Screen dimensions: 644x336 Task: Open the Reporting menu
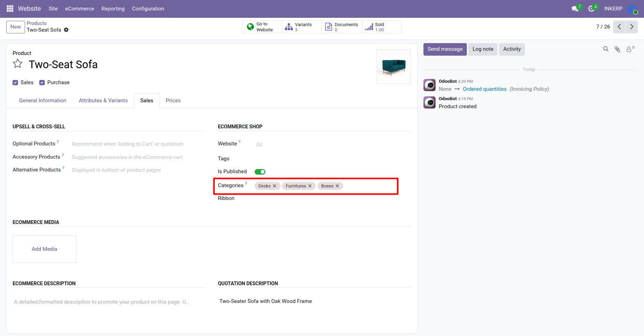pyautogui.click(x=113, y=9)
